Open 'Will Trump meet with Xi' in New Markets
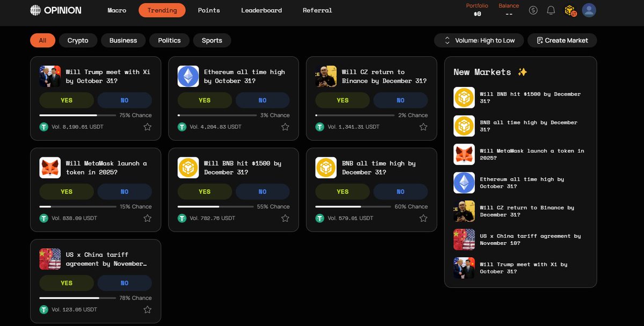Screen dimensions: 644x326 coord(523,268)
